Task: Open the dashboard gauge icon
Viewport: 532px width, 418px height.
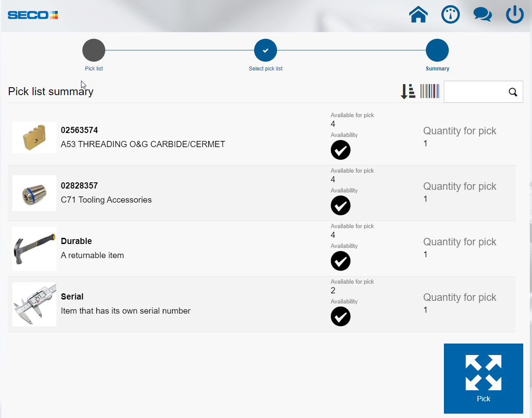Action: tap(451, 15)
